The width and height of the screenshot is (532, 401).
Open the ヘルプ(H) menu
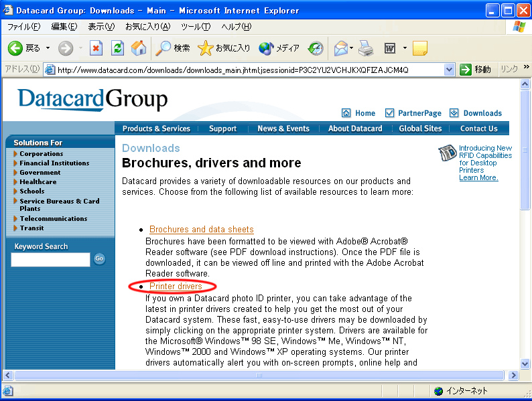[236, 27]
